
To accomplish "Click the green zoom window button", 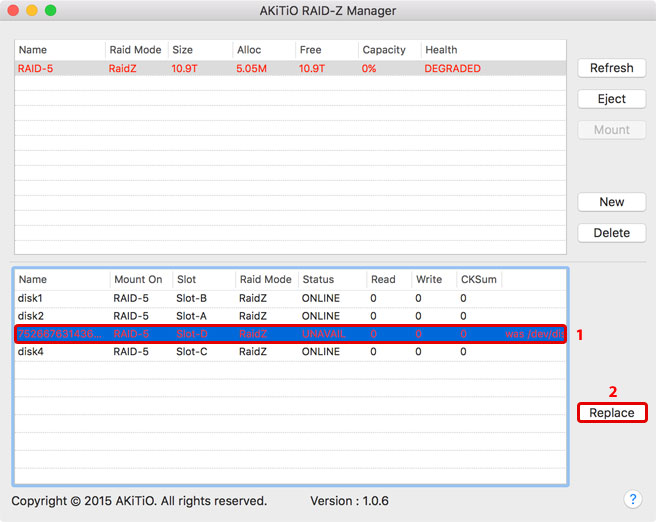I will coord(50,10).
